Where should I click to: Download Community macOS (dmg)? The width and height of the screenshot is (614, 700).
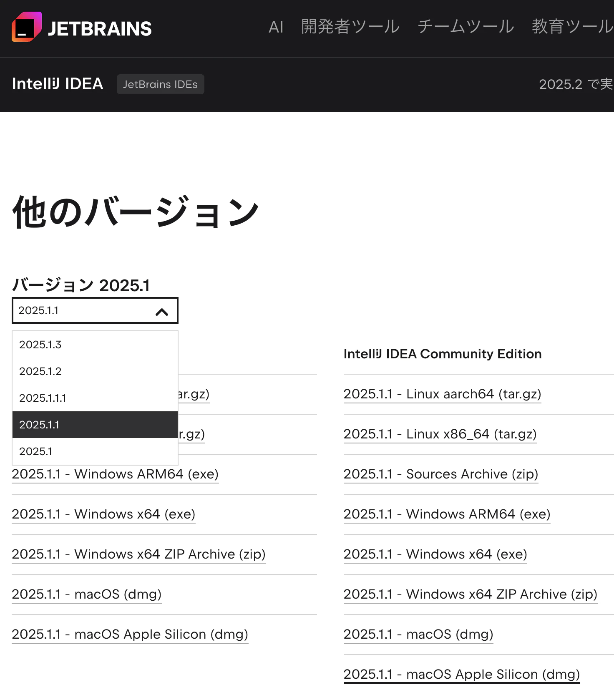[x=418, y=634]
